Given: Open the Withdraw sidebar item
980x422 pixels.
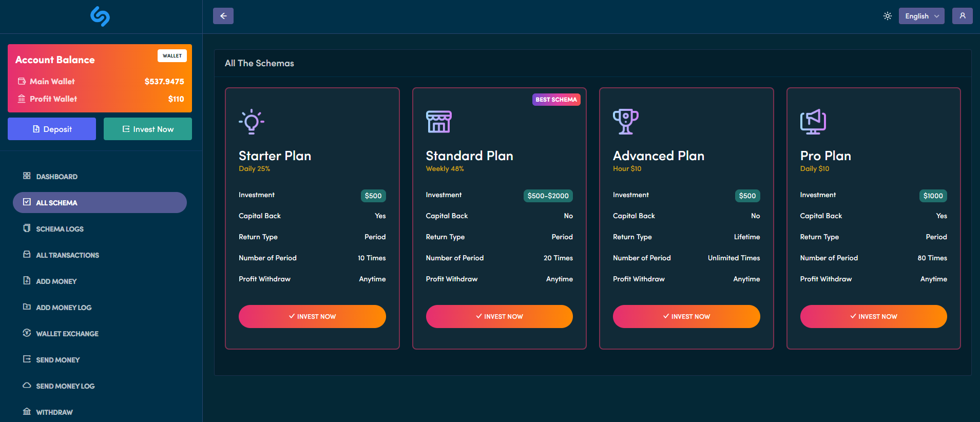Looking at the screenshot, I should [54, 412].
